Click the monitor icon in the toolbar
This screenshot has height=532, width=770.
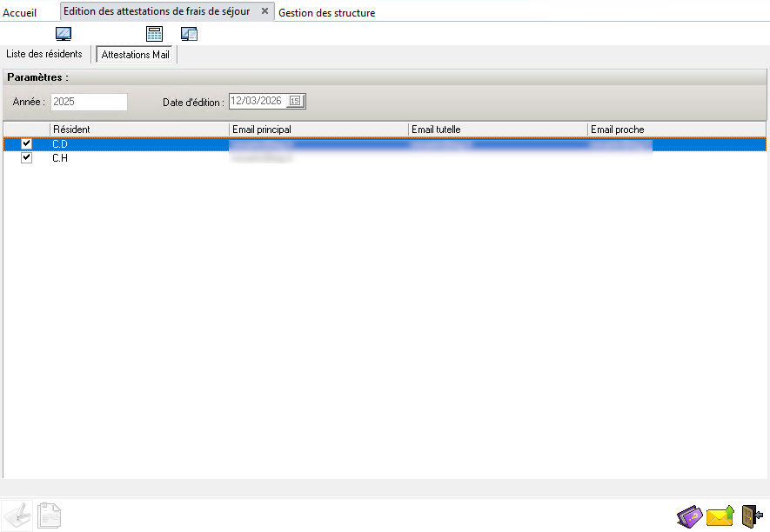click(64, 35)
